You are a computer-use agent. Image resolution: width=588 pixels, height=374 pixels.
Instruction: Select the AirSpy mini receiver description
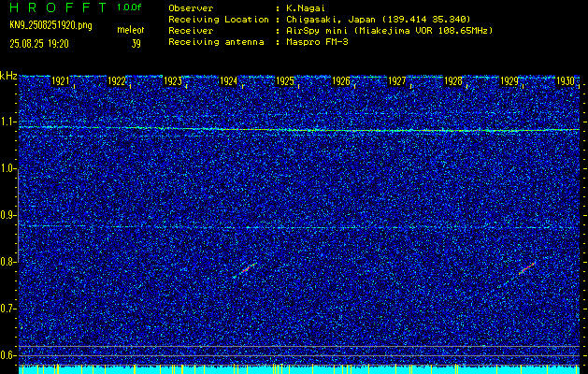(x=390, y=31)
